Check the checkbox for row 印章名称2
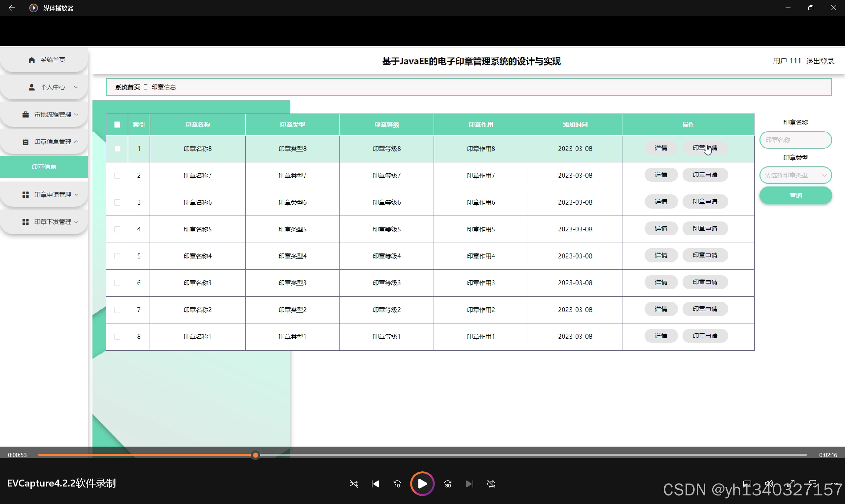845x504 pixels. pos(117,310)
